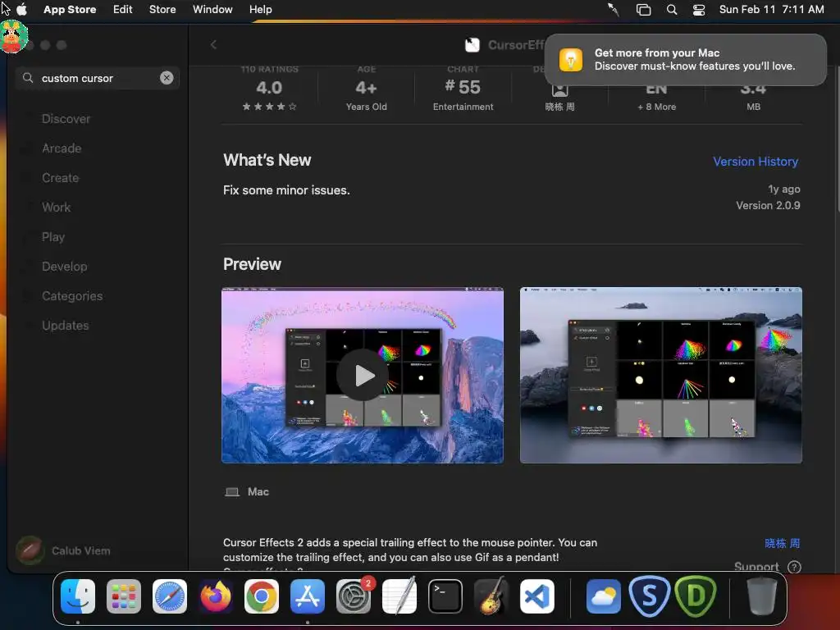Select the Work sidebar section
The image size is (840, 630).
pyautogui.click(x=57, y=208)
